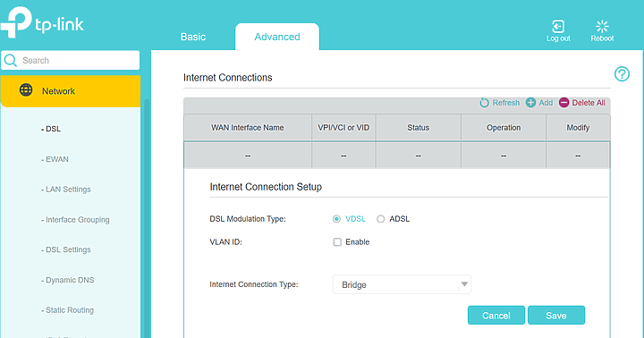This screenshot has width=644, height=338.
Task: Click the Cancel button
Action: click(496, 316)
